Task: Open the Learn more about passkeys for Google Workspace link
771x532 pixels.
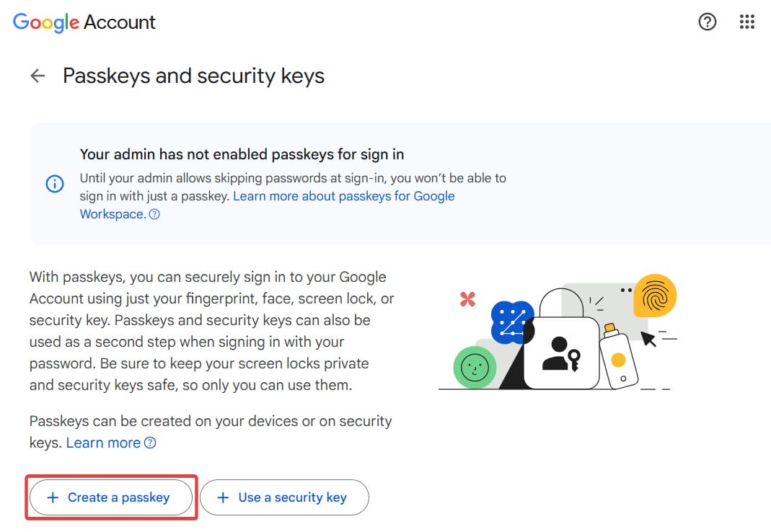Action: (344, 195)
